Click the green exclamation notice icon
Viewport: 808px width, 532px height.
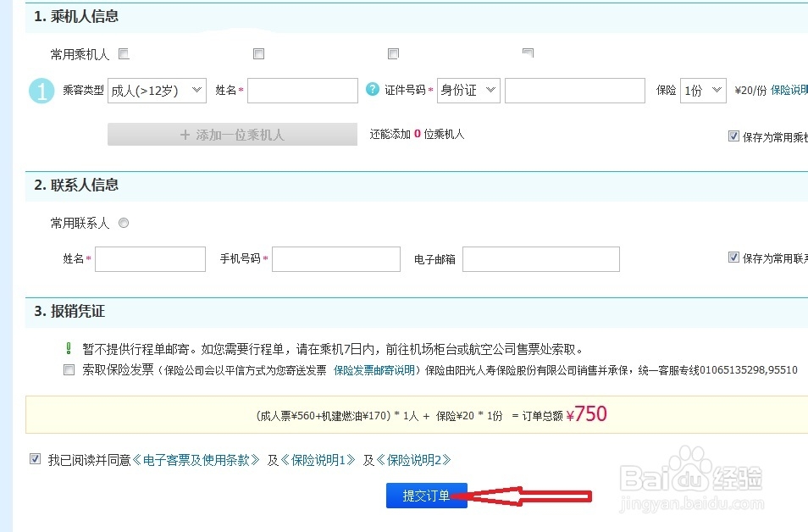coord(69,348)
